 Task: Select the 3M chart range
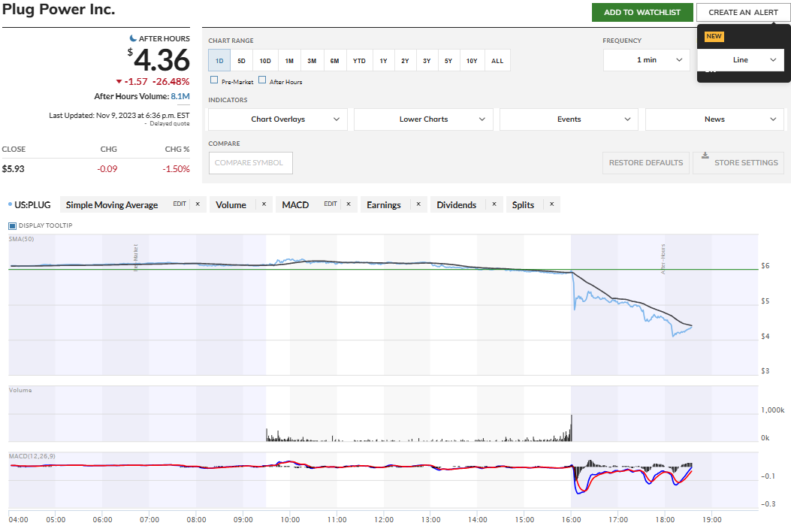(312, 61)
